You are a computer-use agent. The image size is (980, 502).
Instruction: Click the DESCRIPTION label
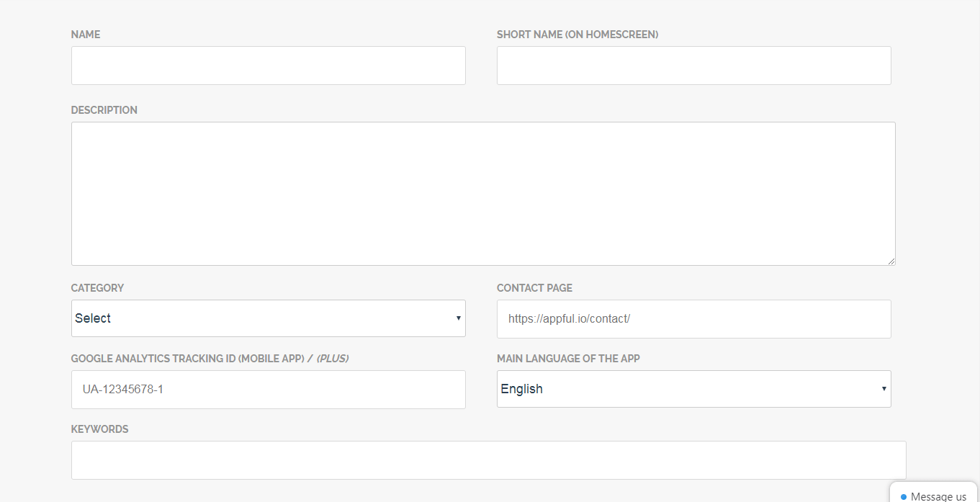pyautogui.click(x=104, y=109)
